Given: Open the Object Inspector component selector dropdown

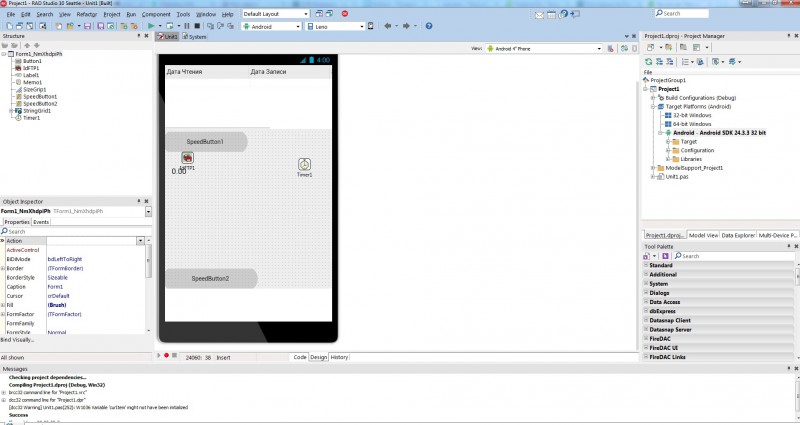Looking at the screenshot, I should [148, 211].
